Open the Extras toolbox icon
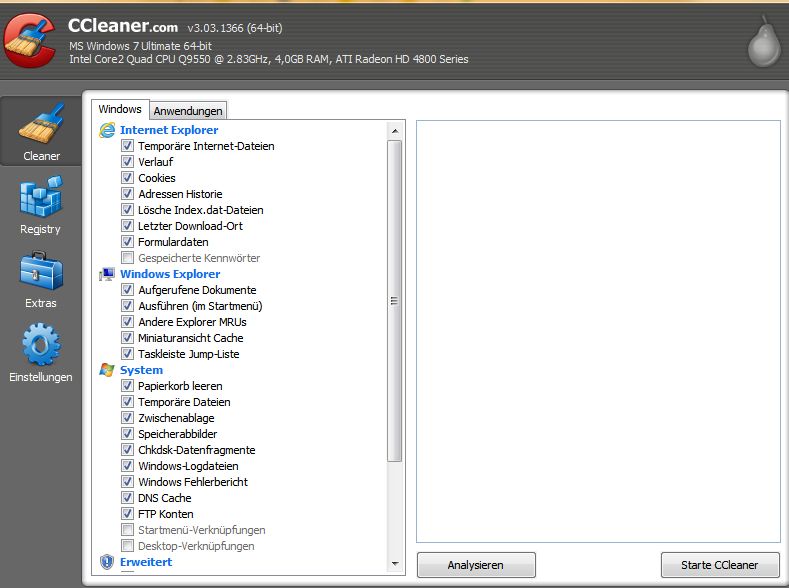The width and height of the screenshot is (789, 588). tap(41, 271)
